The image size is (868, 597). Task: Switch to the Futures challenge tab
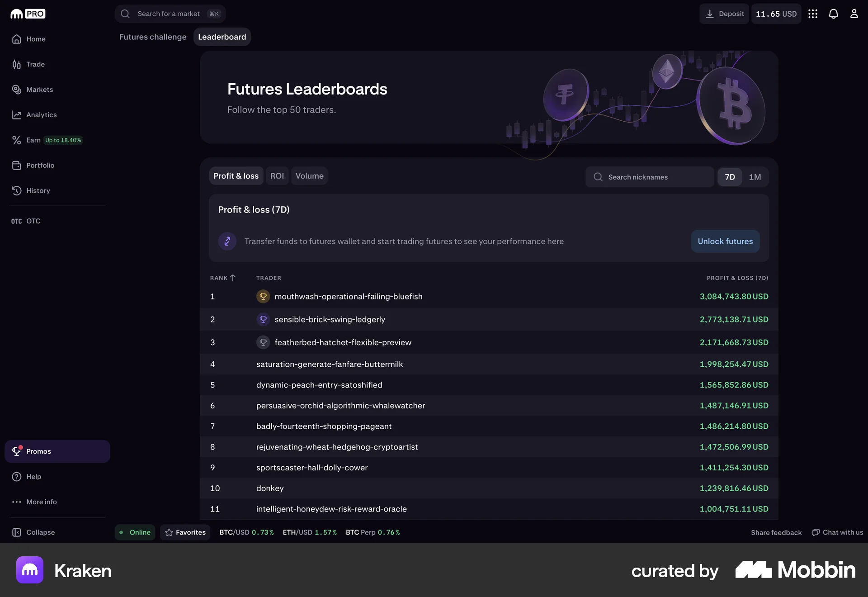click(153, 37)
